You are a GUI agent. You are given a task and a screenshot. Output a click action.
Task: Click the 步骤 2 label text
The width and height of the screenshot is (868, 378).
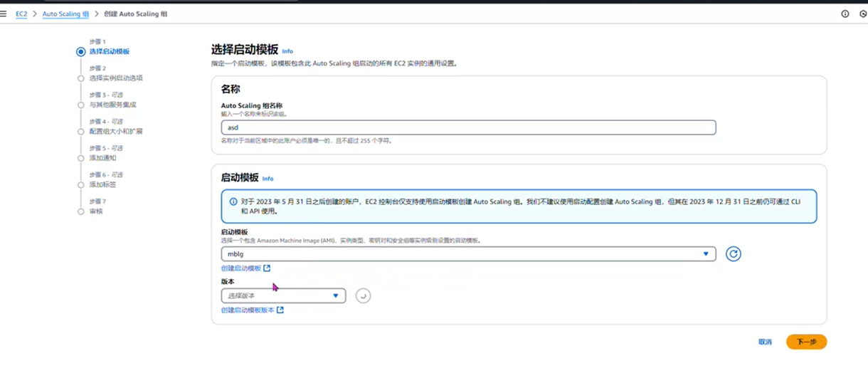[x=97, y=68]
